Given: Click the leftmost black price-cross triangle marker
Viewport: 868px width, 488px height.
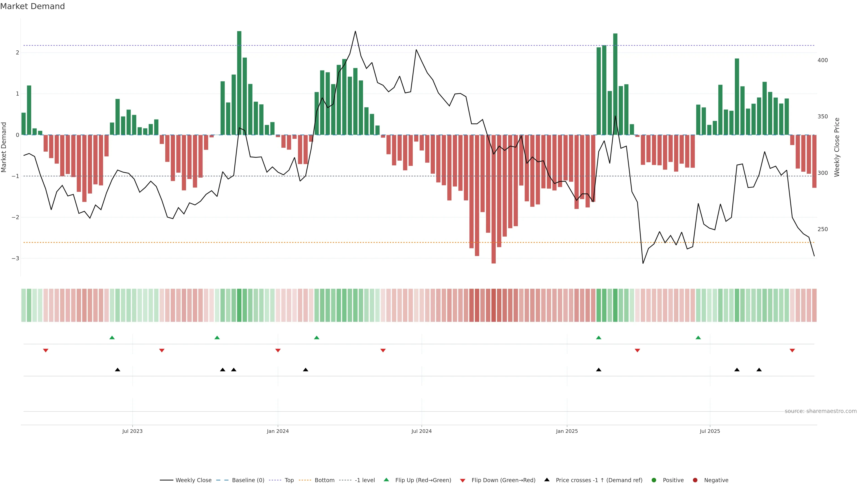Looking at the screenshot, I should pos(118,370).
